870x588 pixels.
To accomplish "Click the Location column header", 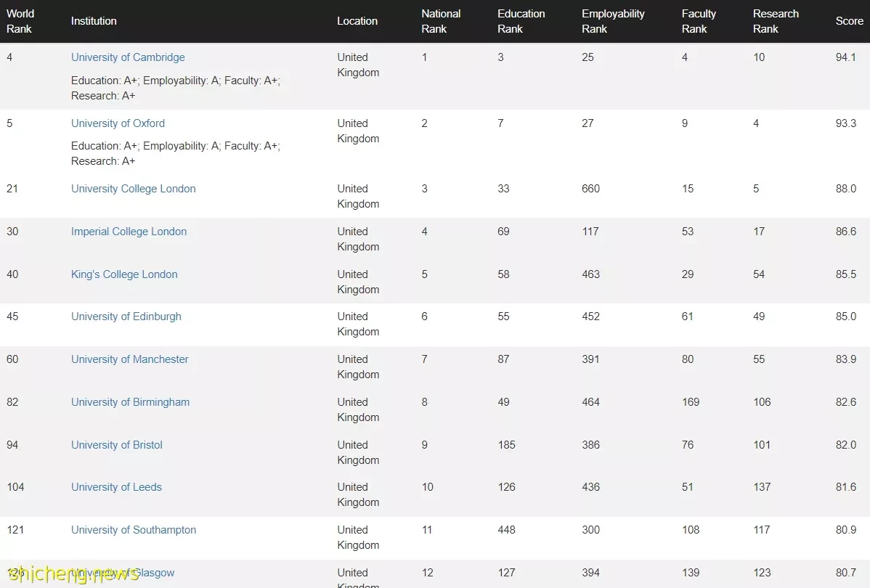I will (x=357, y=20).
